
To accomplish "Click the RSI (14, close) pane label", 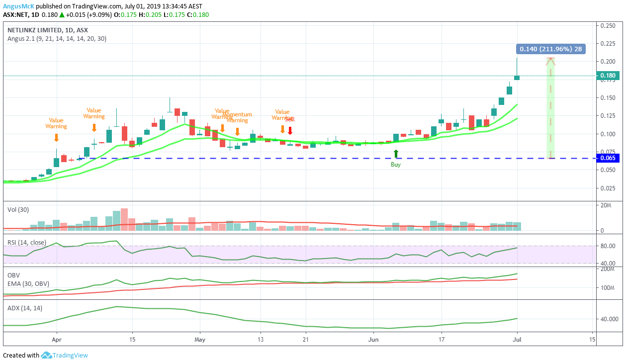I will click(x=27, y=242).
